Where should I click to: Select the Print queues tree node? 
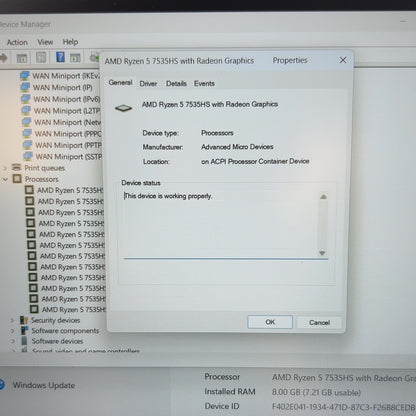45,168
